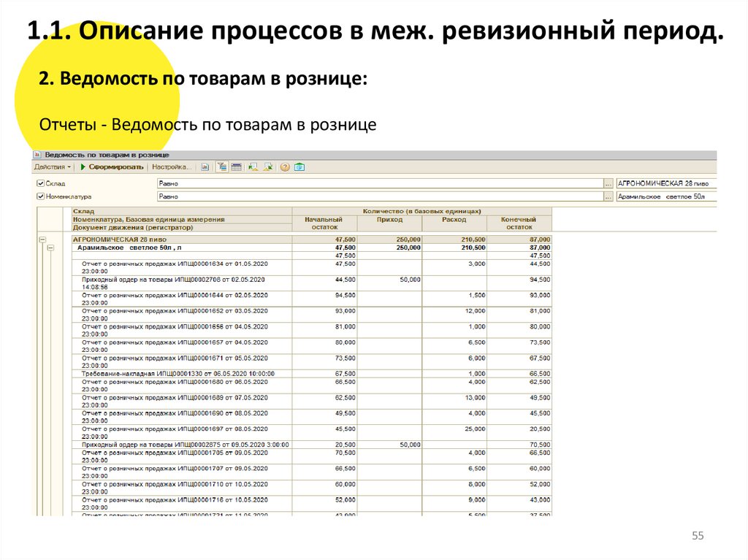Collapse the АГРОНОМИЧЕСКАЯ 28 пиво group
748x560 pixels.
point(42,239)
